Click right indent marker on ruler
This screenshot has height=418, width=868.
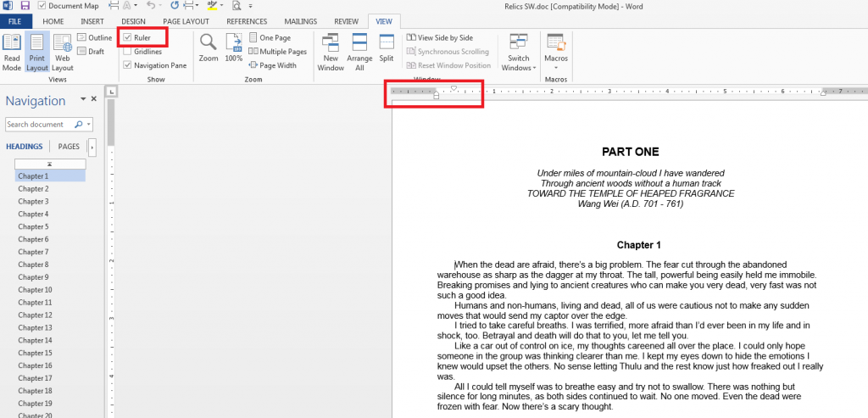(823, 93)
